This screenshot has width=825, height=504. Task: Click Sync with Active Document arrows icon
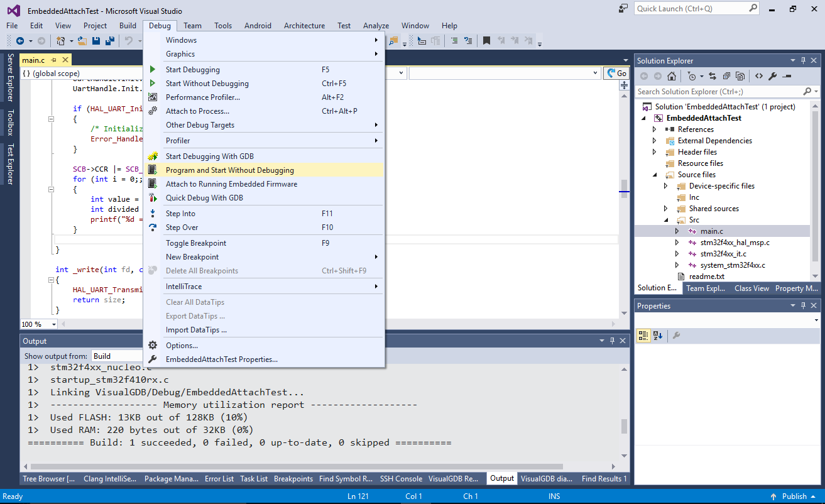713,76
